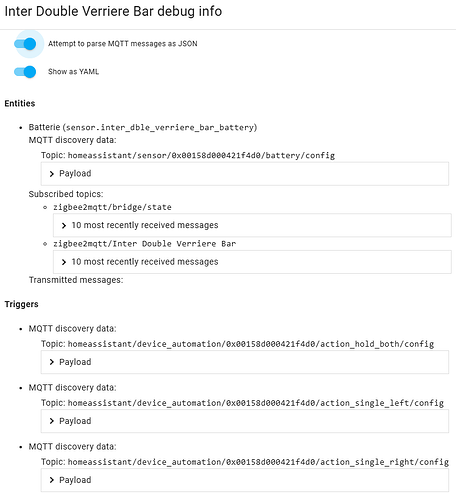This screenshot has height=500, width=456.
Task: Click chevron under zigbee2mqtt/Inter Double Verriere Bar topic
Action: [x=64, y=262]
